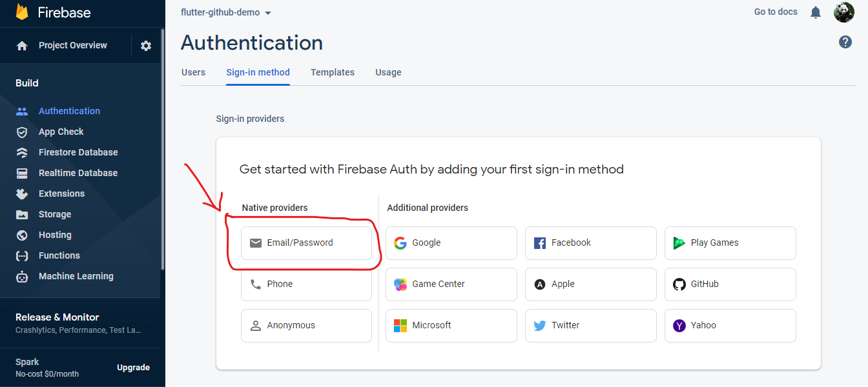Click the Machine Learning robot icon
868x387 pixels.
22,277
